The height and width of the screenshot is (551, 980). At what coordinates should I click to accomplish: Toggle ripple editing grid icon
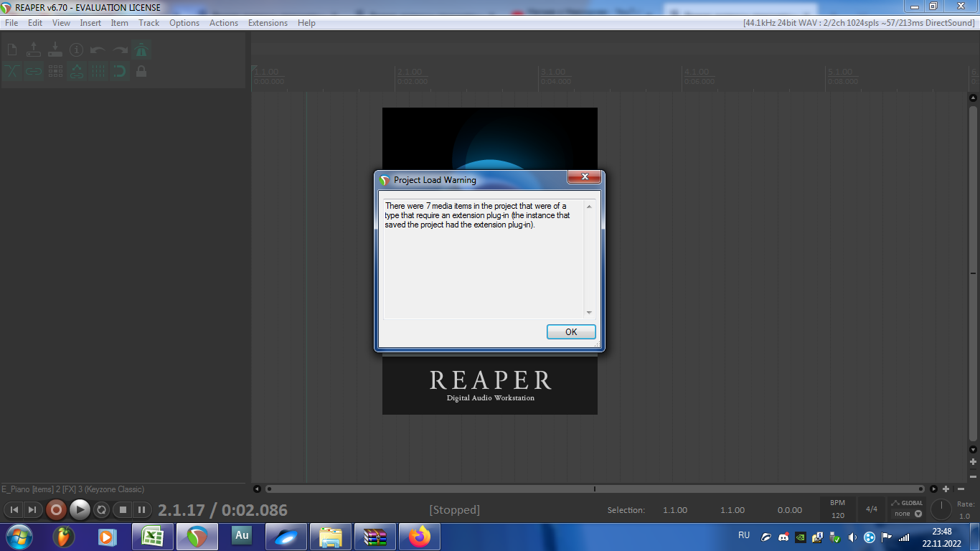[55, 71]
